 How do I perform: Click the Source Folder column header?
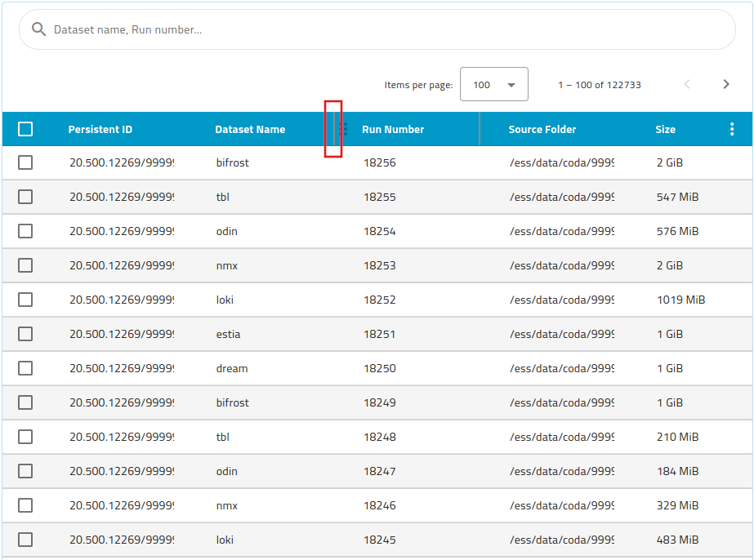point(542,129)
